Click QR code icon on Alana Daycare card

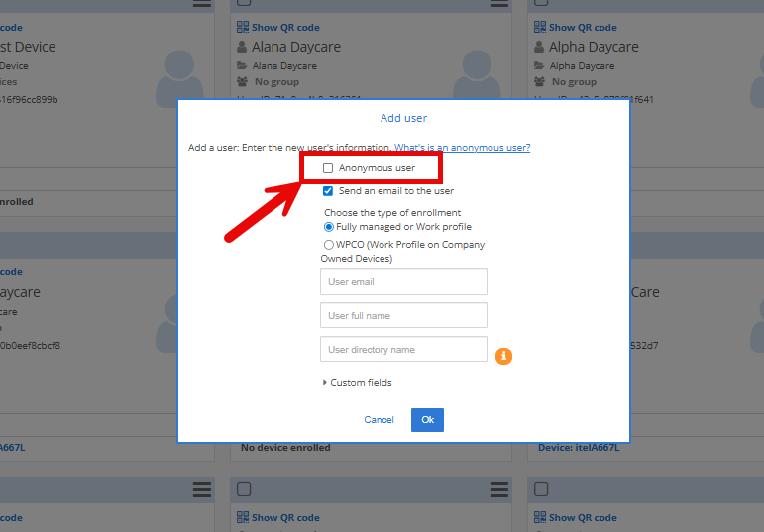pos(243,28)
